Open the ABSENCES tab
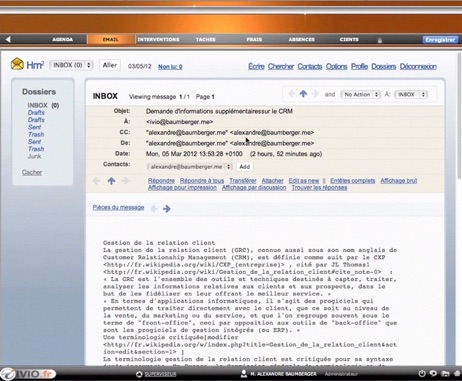This screenshot has width=462, height=381. [302, 39]
